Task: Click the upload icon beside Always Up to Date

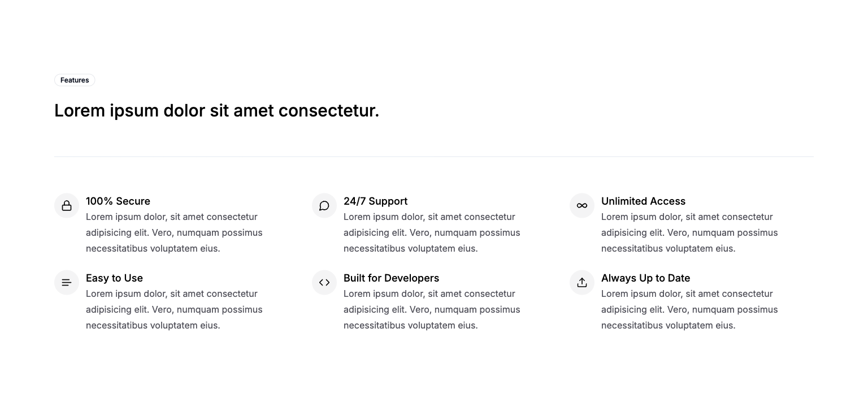Action: [582, 282]
